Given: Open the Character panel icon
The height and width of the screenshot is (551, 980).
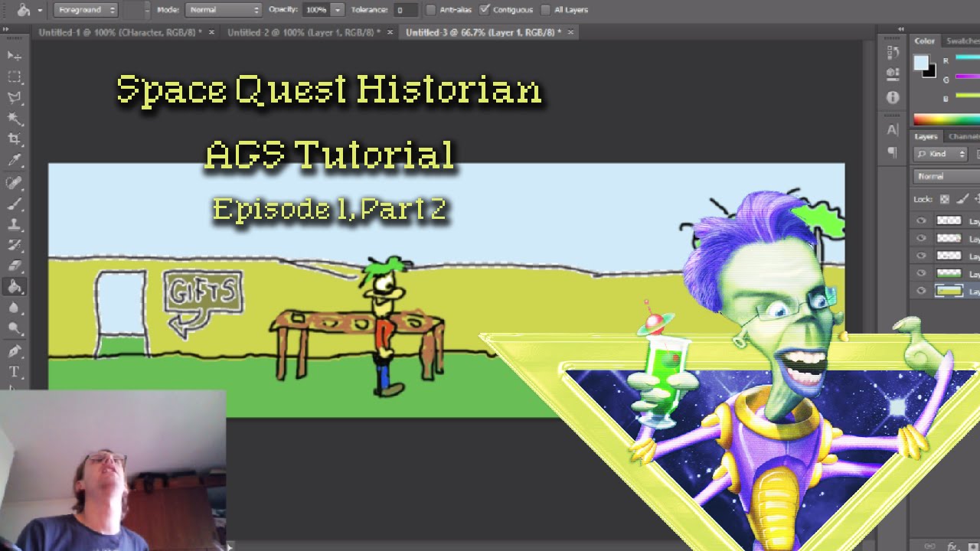Looking at the screenshot, I should click(x=893, y=130).
